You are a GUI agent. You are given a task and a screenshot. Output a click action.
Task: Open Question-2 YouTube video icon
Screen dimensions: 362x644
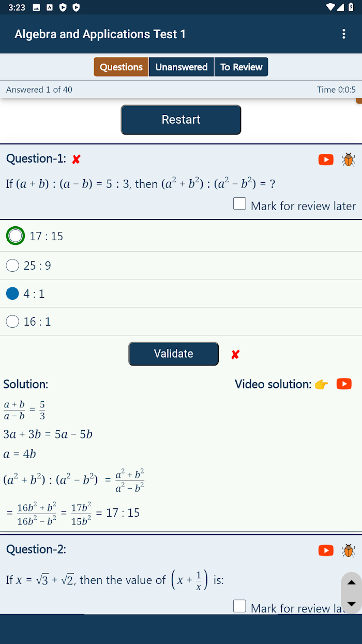tap(326, 550)
